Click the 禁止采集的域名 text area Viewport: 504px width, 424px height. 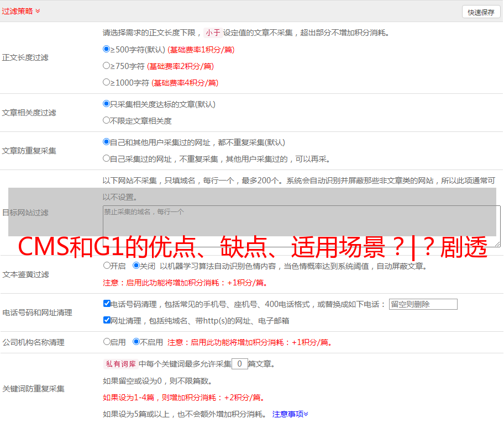301,226
